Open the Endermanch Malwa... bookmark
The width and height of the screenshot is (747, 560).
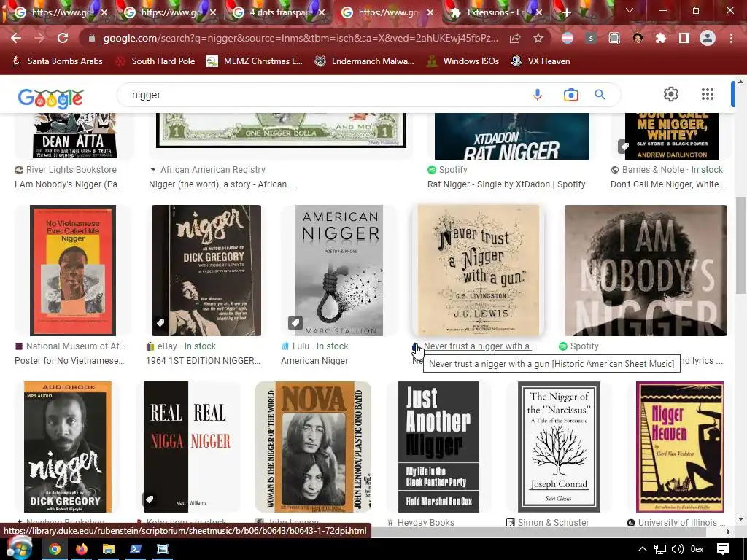tap(365, 61)
